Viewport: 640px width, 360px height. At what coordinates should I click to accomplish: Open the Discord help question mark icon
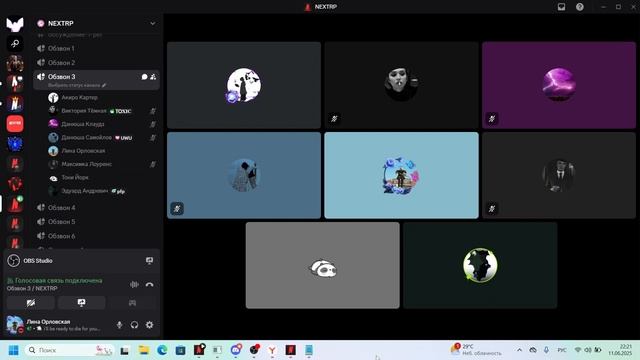click(580, 7)
